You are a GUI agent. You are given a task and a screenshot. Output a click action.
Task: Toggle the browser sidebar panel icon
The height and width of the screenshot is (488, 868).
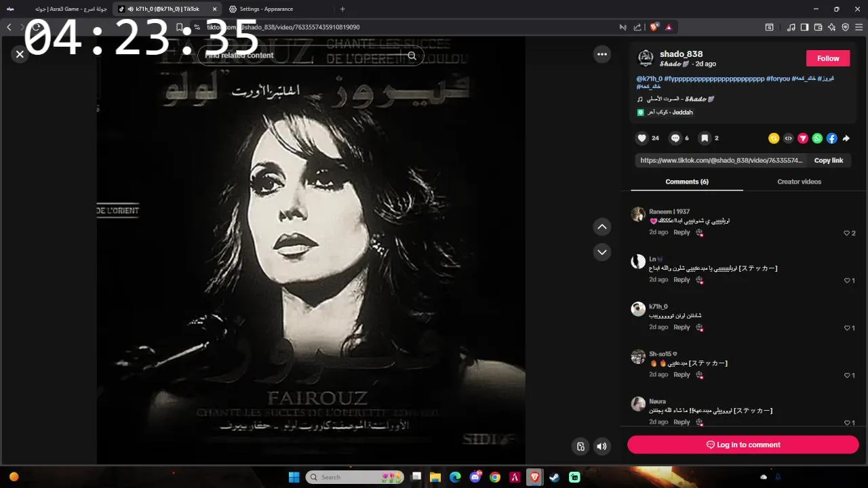tap(804, 27)
